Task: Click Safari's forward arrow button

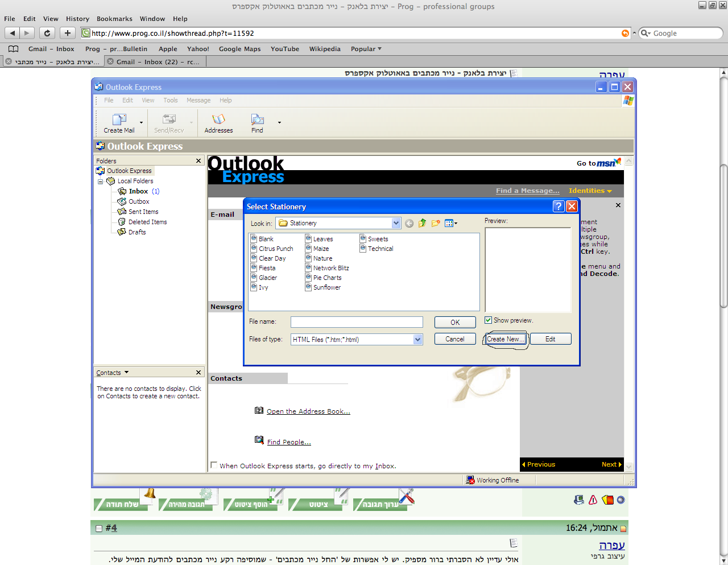Action: point(27,33)
